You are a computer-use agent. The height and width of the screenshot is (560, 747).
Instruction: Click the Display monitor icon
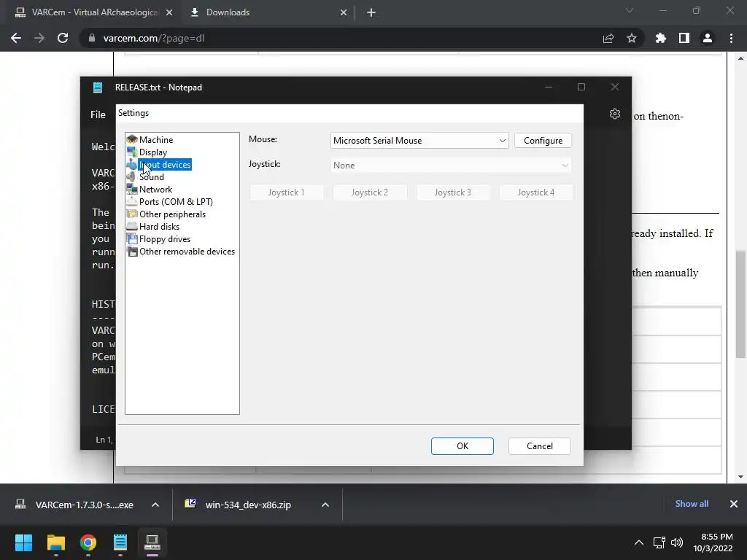coord(132,152)
